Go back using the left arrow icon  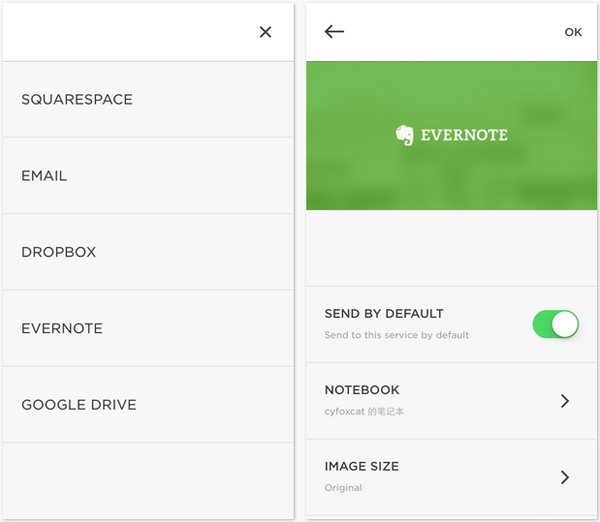coord(334,31)
